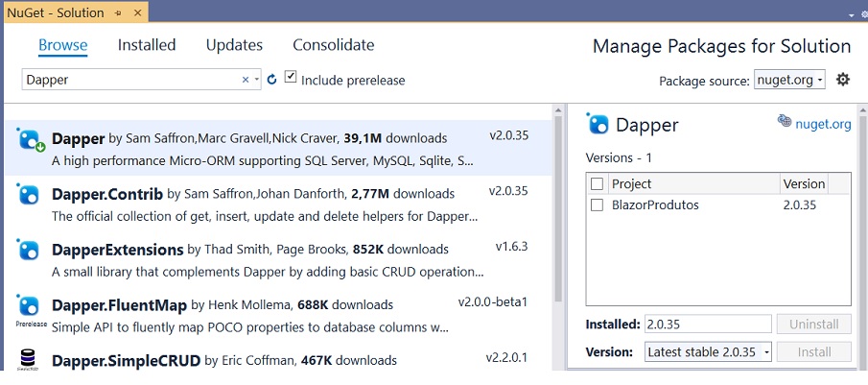868x385 pixels.
Task: Select the Dapper package icon in list
Action: coord(30,138)
